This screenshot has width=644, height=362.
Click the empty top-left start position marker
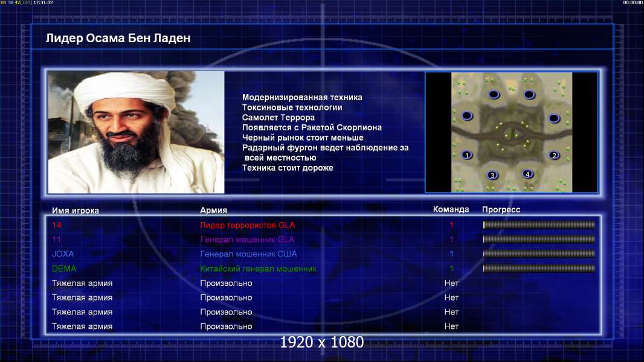pos(494,94)
